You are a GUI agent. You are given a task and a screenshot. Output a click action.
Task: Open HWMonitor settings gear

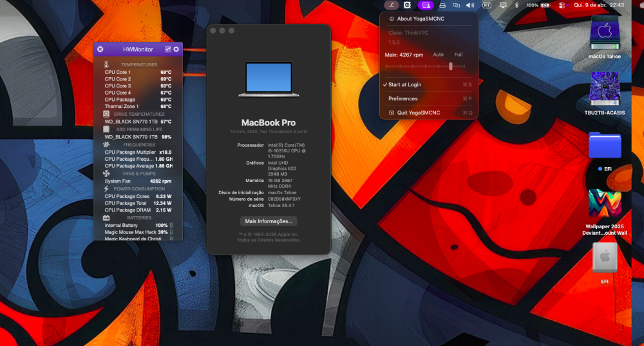pos(176,49)
